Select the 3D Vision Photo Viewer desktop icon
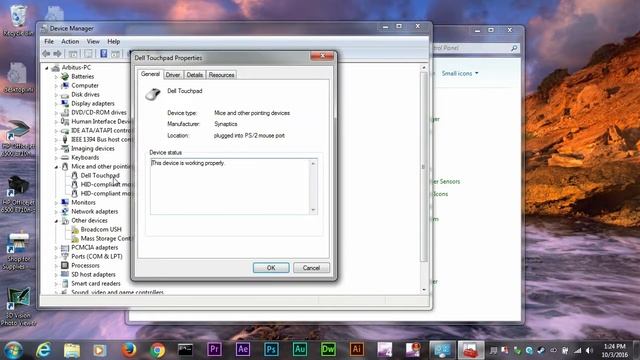The width and height of the screenshot is (640, 360). [x=18, y=307]
